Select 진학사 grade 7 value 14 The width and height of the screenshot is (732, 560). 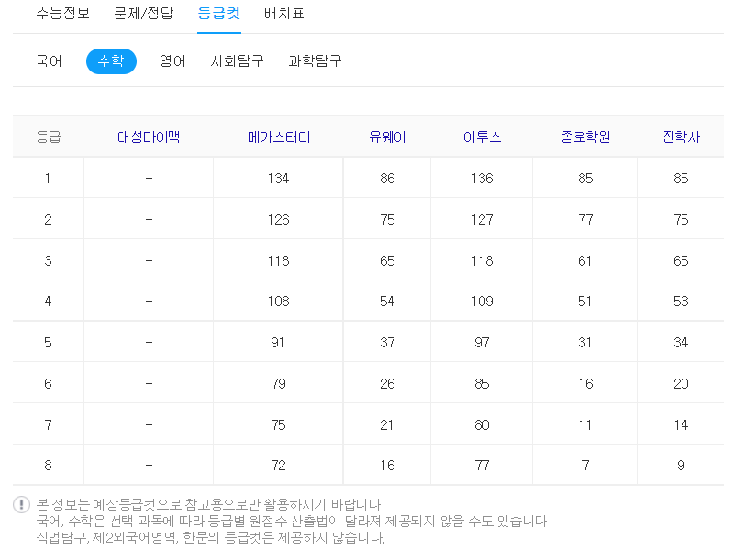[681, 425]
